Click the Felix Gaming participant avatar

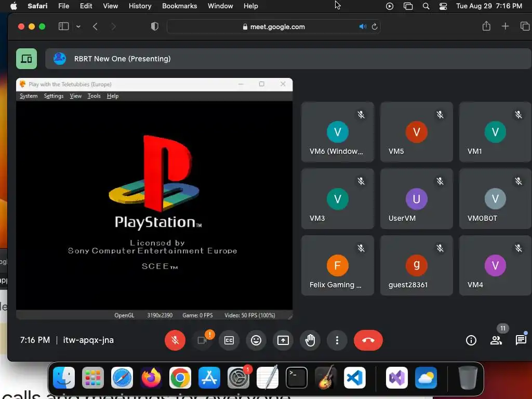point(338,265)
